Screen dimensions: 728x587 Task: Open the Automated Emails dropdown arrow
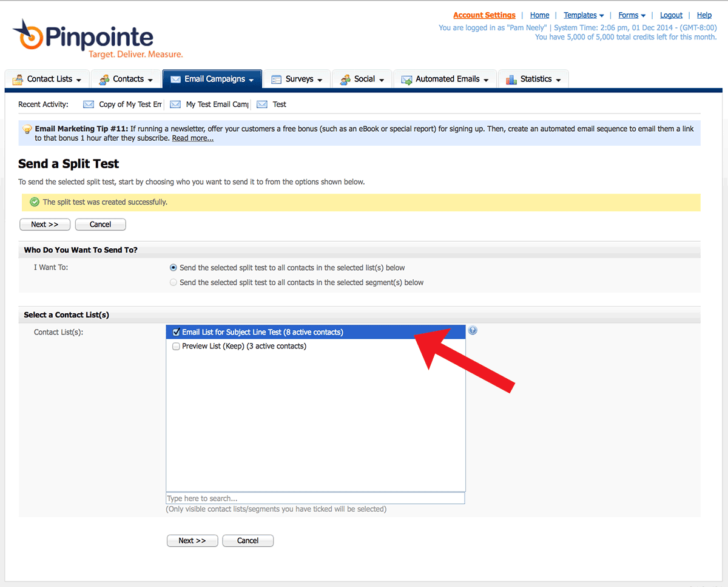click(486, 80)
